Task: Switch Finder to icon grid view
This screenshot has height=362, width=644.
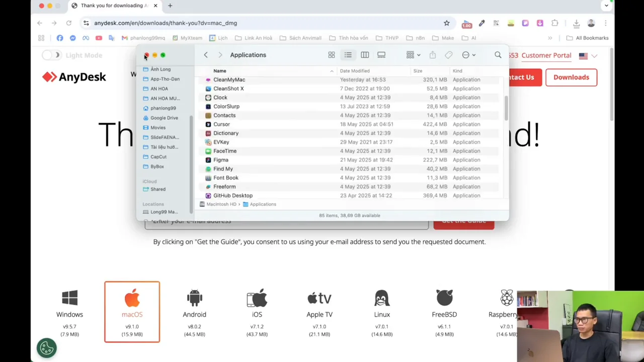Action: pyautogui.click(x=332, y=55)
